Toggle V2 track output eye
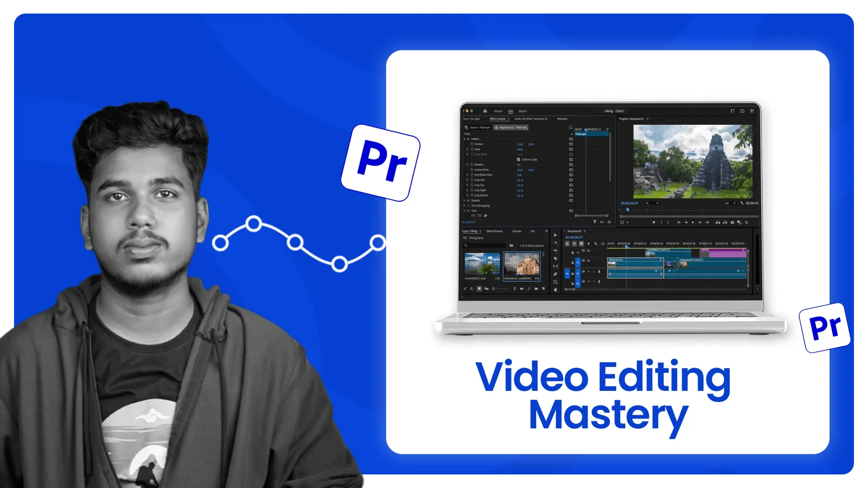Viewport: 868px width, 488px height. (588, 251)
